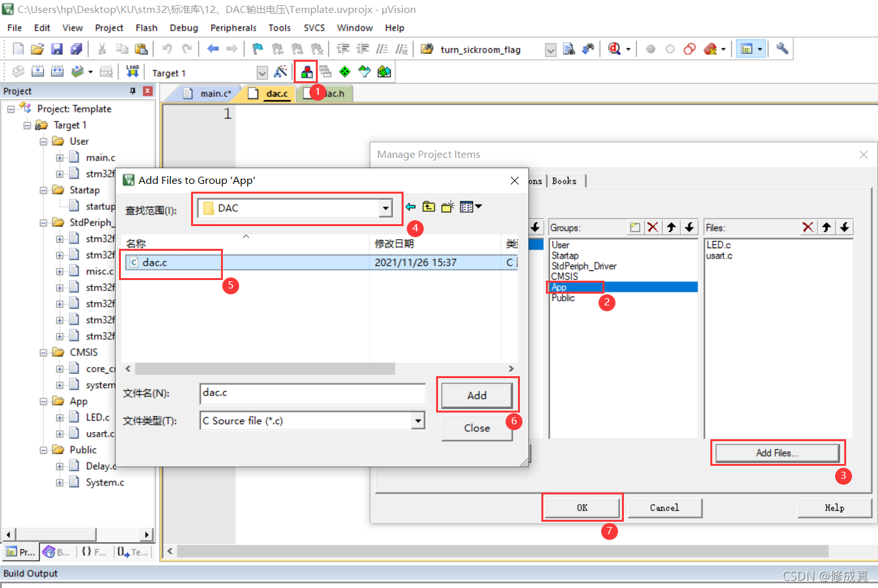Open the turn_sickroom_flag find combo dropdown
The width and height of the screenshot is (878, 588).
pyautogui.click(x=550, y=50)
